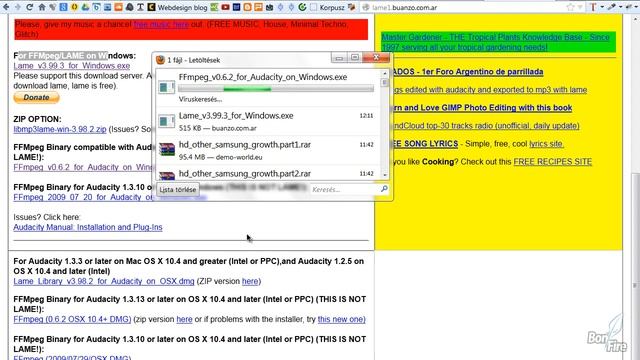Open the red YouTube bookmark icon
This screenshot has height=360, width=640.
tap(225, 7)
